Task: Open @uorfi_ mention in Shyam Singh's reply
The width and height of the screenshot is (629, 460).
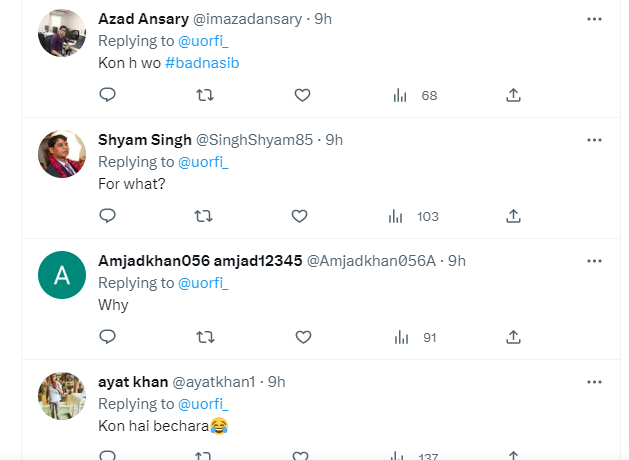Action: (204, 161)
